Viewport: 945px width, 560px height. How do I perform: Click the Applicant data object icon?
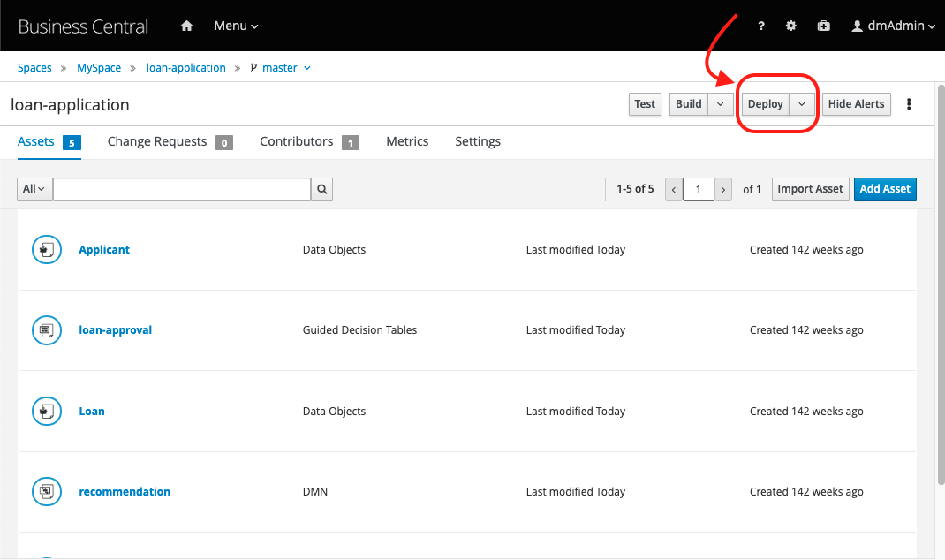coord(45,250)
